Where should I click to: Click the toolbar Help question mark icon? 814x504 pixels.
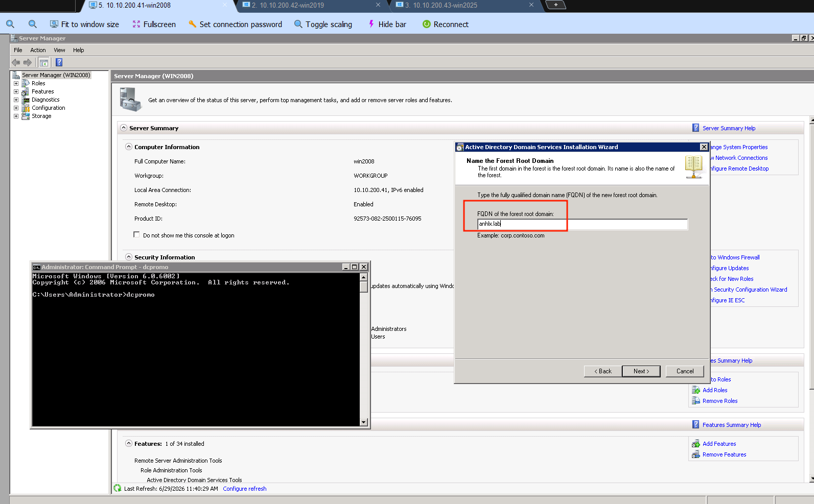pyautogui.click(x=59, y=62)
